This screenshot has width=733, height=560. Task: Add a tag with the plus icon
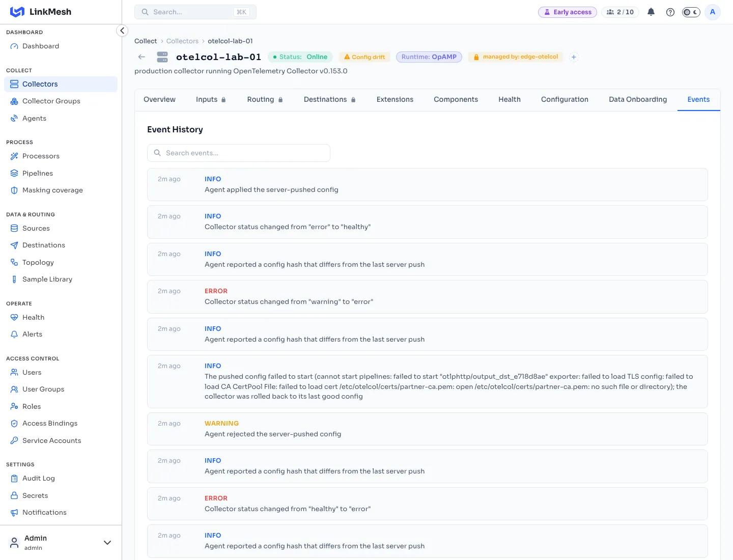coord(574,57)
